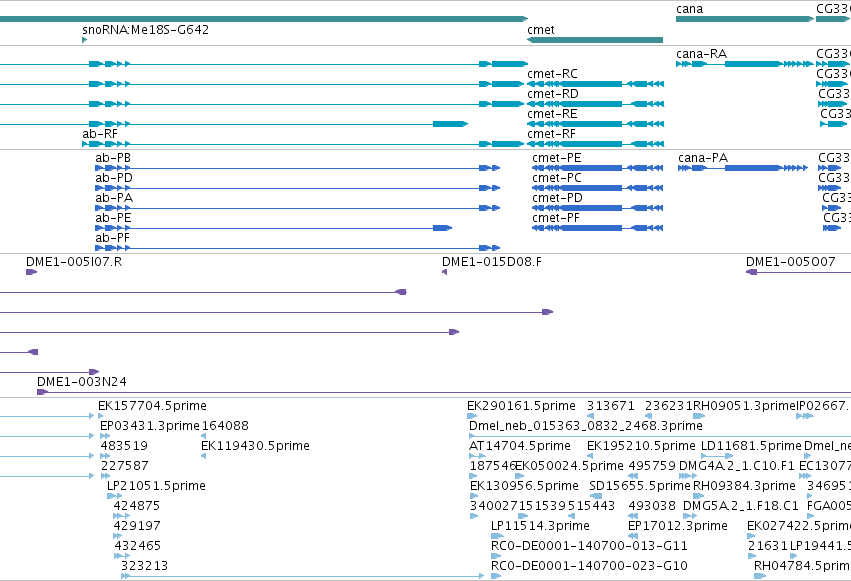Click the cana-RA transcript label
Image resolution: width=851 pixels, height=581 pixels.
click(701, 54)
